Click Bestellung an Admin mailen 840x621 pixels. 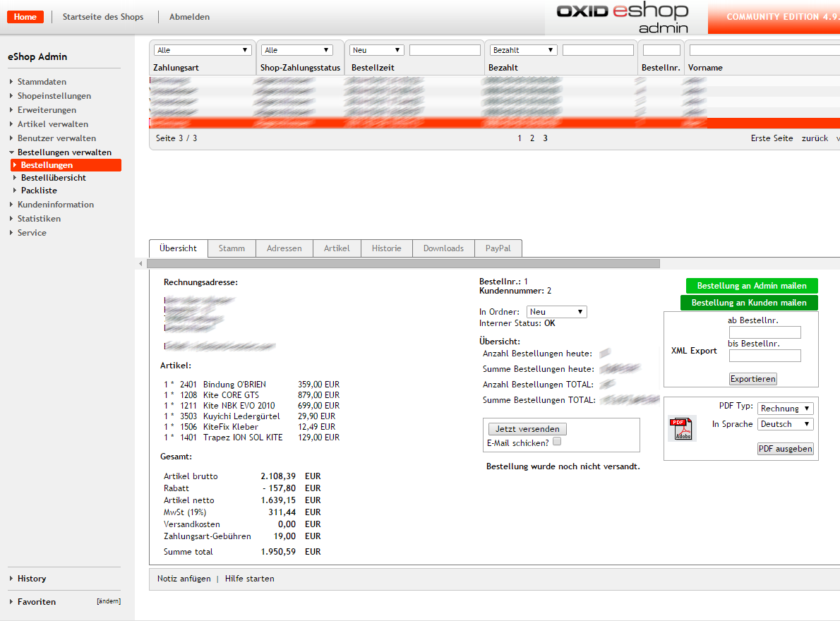752,286
